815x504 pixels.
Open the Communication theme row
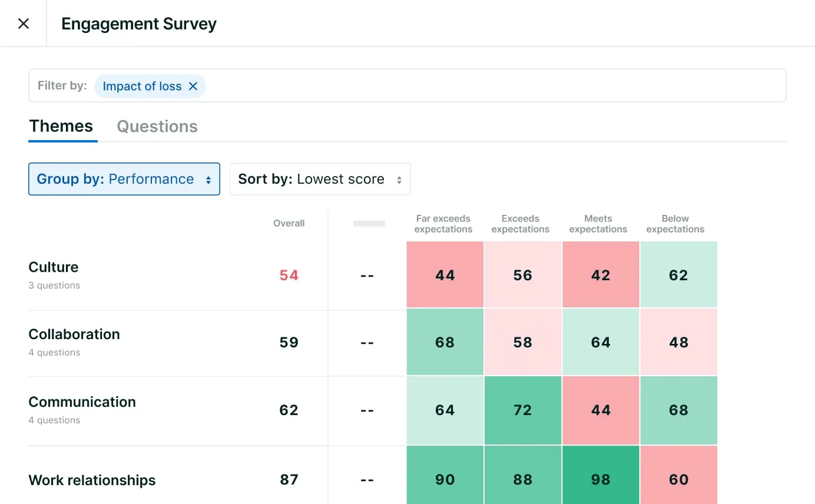click(82, 402)
